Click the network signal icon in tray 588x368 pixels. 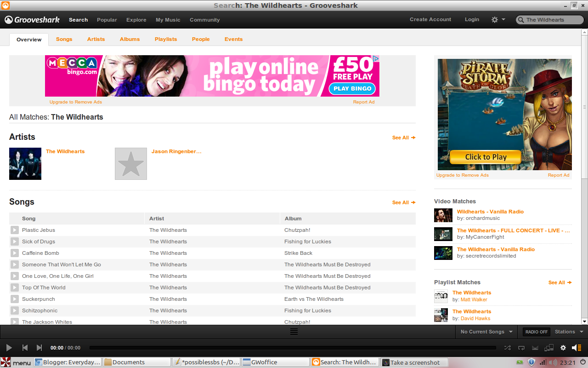click(x=543, y=362)
